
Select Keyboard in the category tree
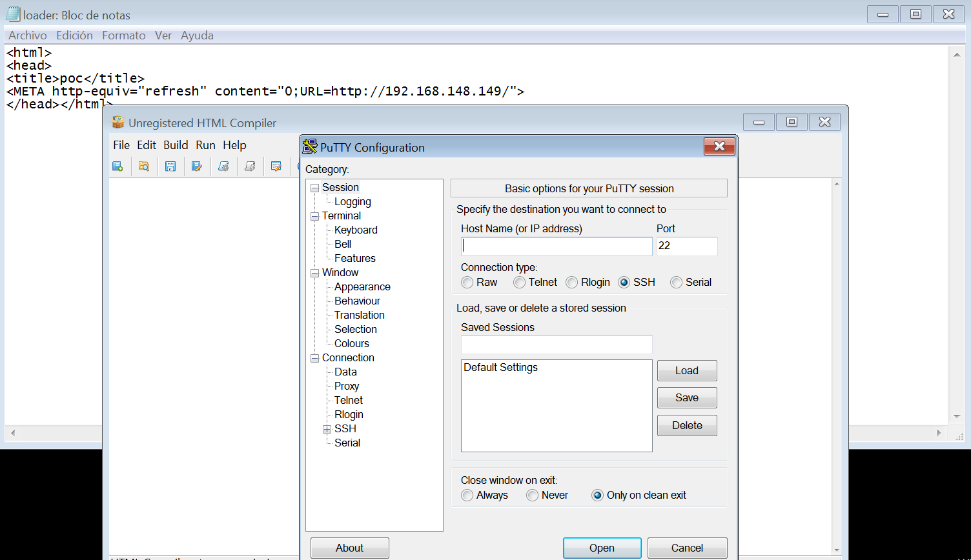point(356,230)
